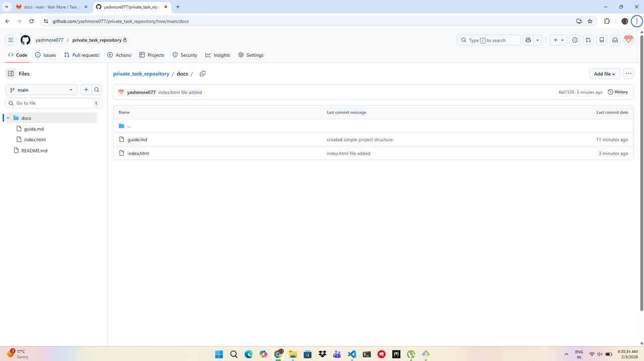The image size is (644, 361).
Task: Click the Last commit date column header
Action: (612, 113)
